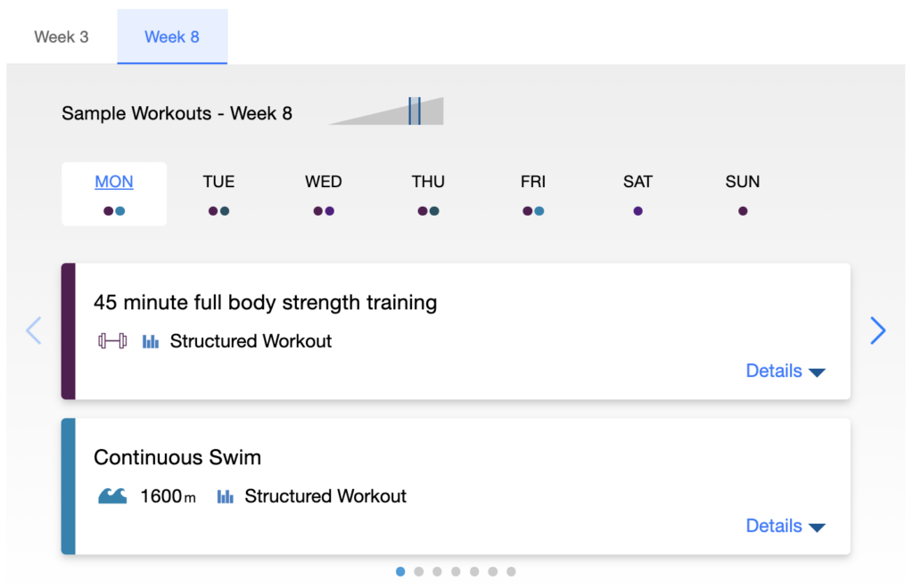Switch to the Week 3 tab
The width and height of the screenshot is (913, 588).
[x=62, y=37]
